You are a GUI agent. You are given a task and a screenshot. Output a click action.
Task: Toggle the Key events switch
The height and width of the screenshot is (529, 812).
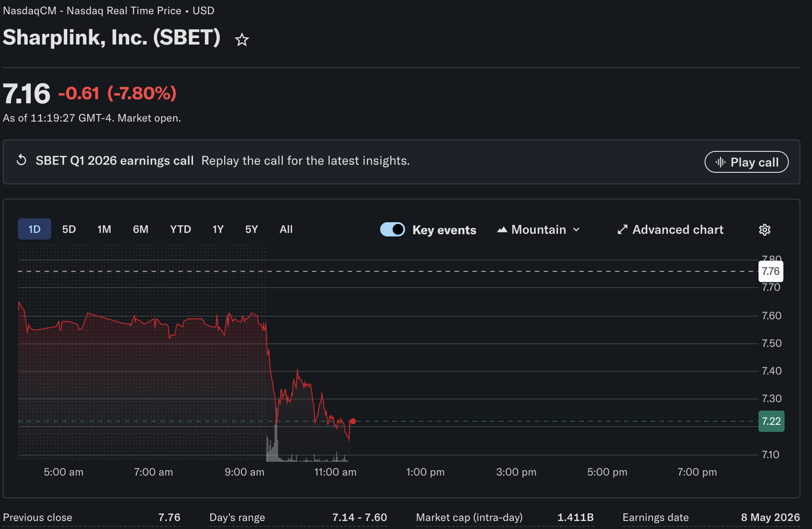click(x=393, y=229)
